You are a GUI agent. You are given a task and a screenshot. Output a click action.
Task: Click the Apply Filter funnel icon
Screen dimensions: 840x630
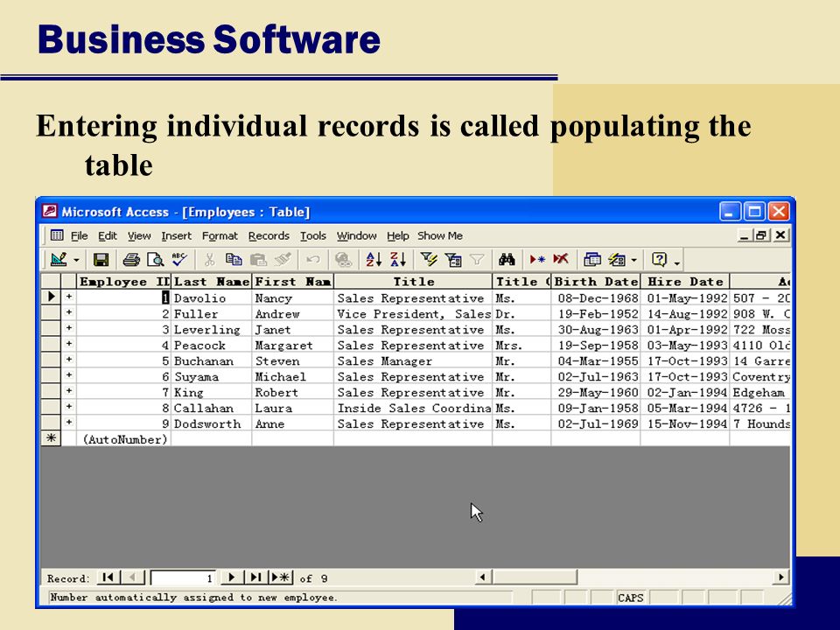click(x=477, y=260)
